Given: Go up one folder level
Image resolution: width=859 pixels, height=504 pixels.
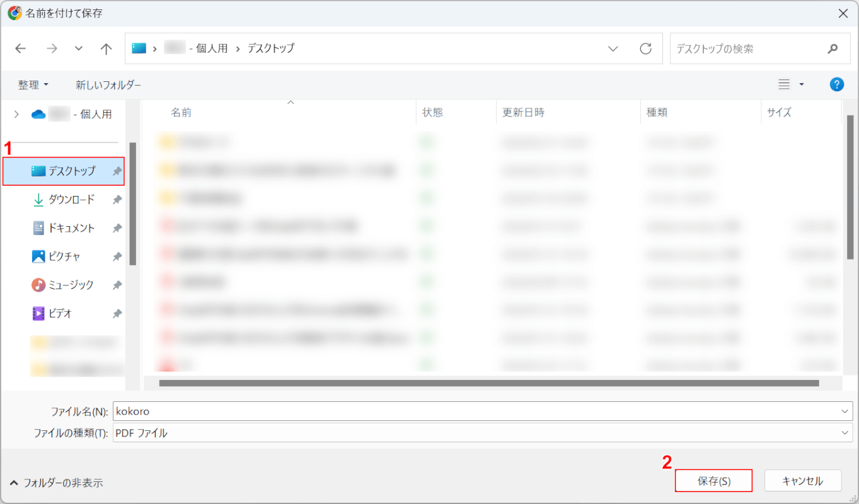Looking at the screenshot, I should pos(106,49).
